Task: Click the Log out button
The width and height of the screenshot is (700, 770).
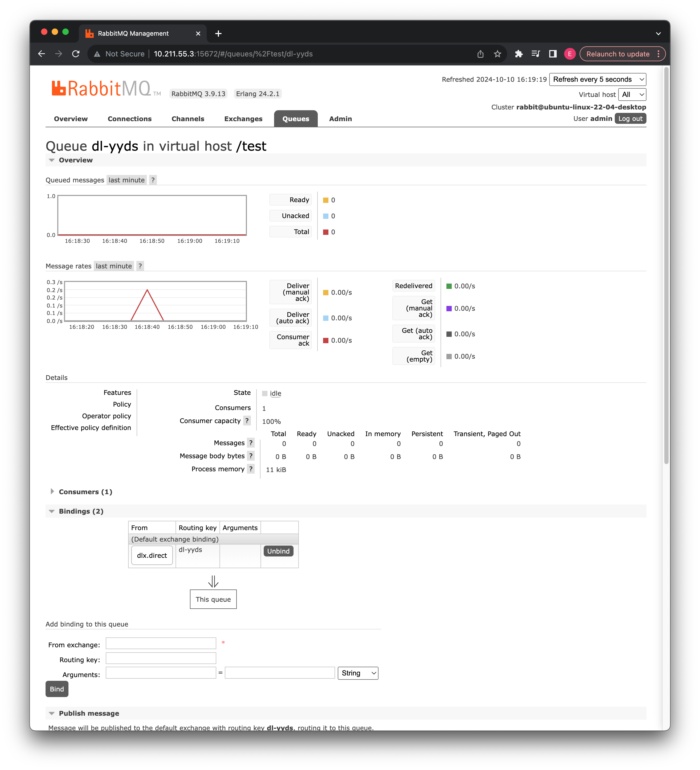Action: pos(630,118)
